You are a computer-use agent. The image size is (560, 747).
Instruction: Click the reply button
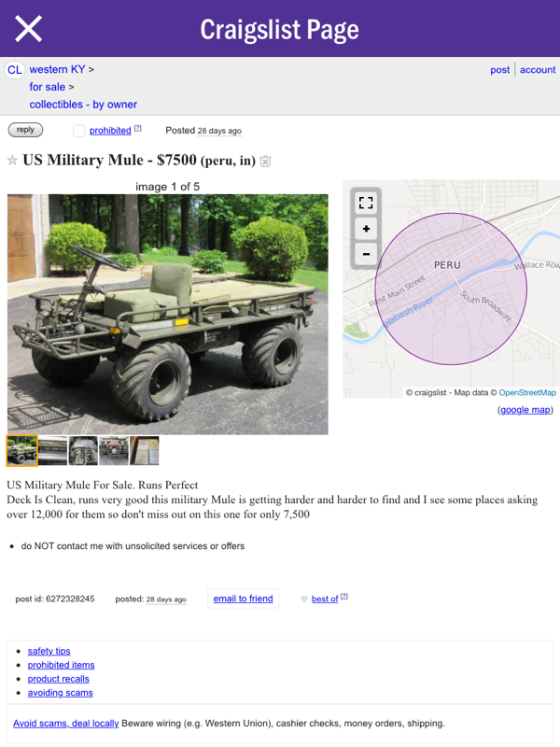25,130
